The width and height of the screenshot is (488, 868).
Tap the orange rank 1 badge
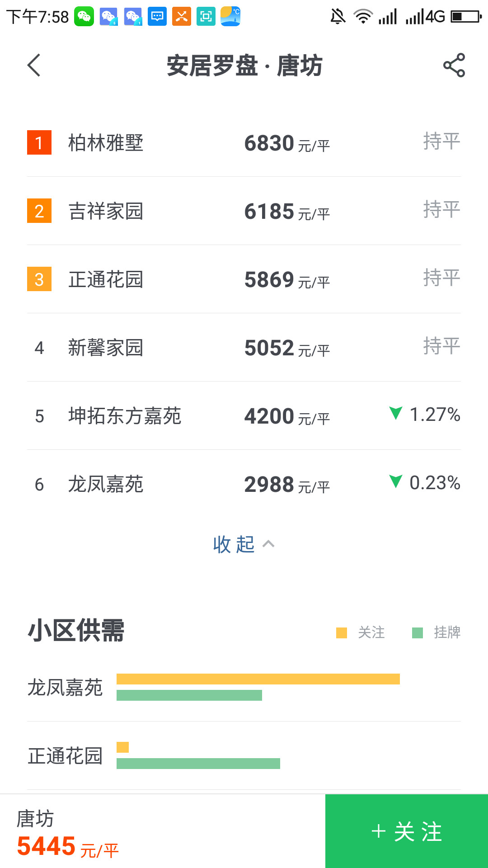[x=39, y=142]
